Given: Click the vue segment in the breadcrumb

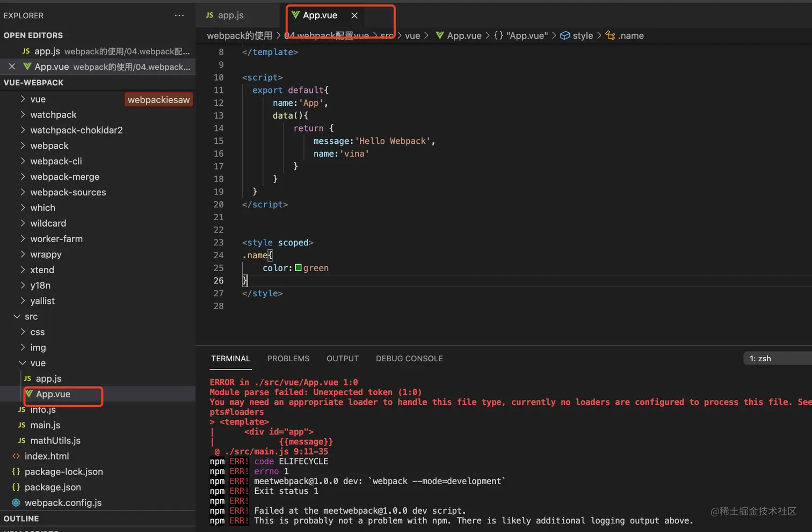Looking at the screenshot, I should [x=412, y=35].
